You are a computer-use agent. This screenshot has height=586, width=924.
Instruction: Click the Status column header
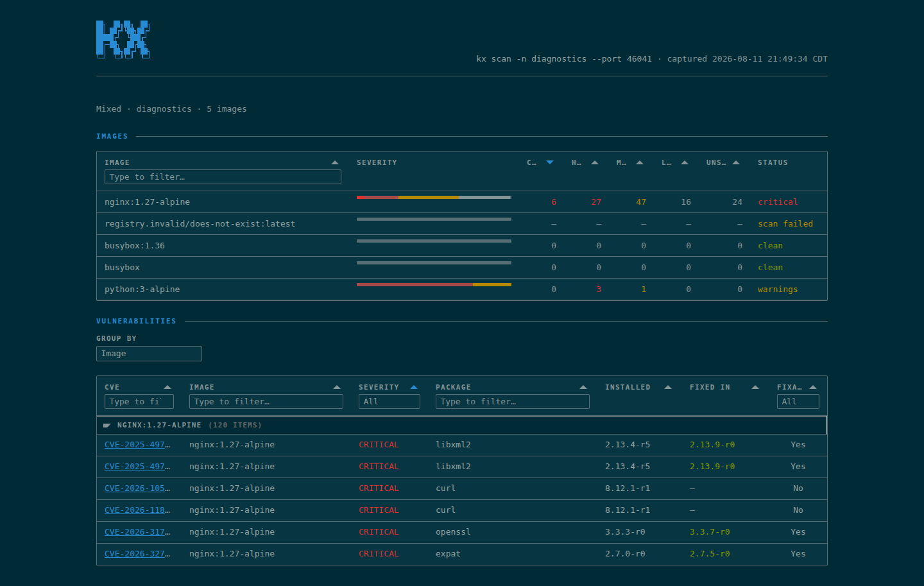(773, 162)
